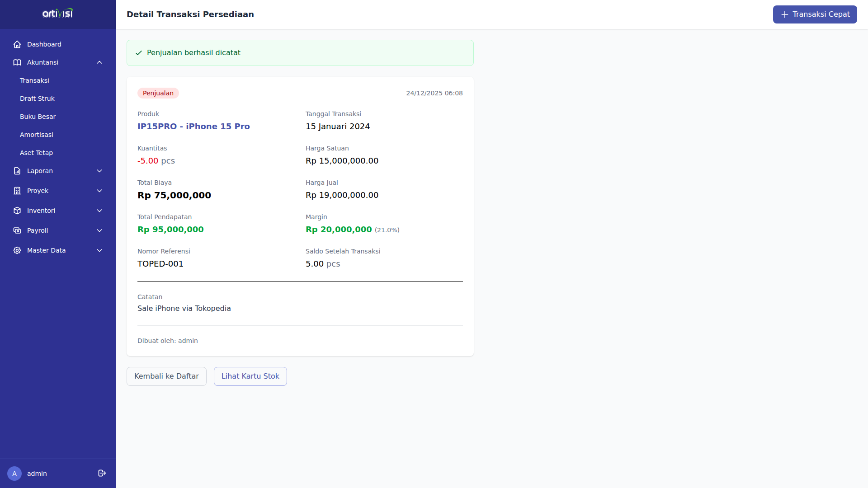This screenshot has height=488, width=868.
Task: Click the Dashboard home icon
Action: pos(17,44)
